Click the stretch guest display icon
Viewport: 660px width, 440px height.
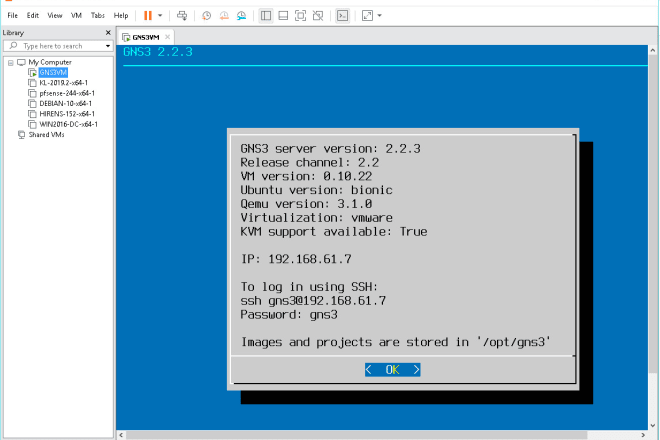[x=367, y=16]
